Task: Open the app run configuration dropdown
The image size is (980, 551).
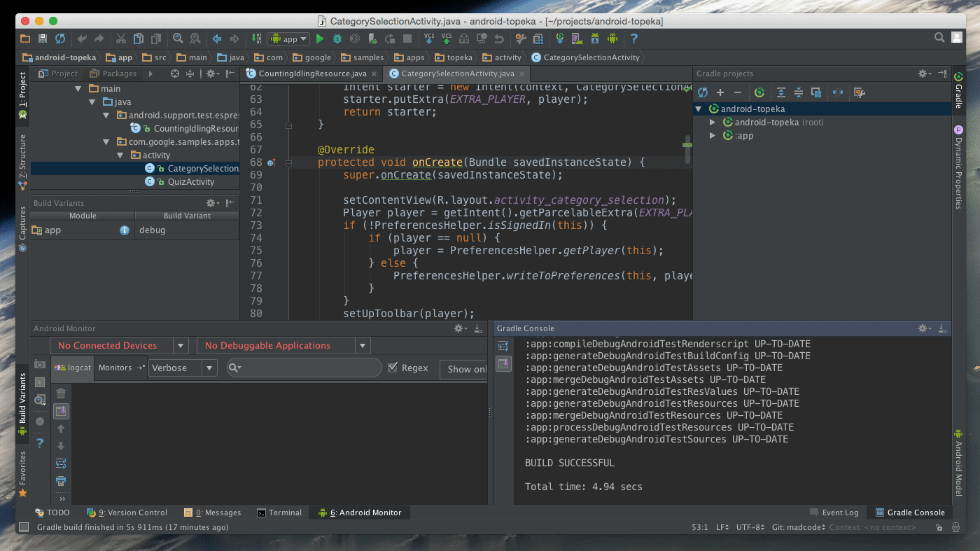Action: 289,39
